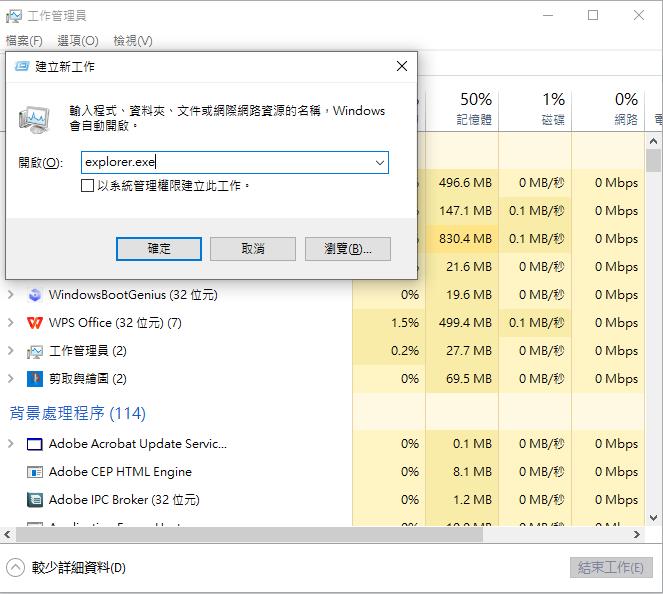Expand the WPS Office process group

click(11, 323)
